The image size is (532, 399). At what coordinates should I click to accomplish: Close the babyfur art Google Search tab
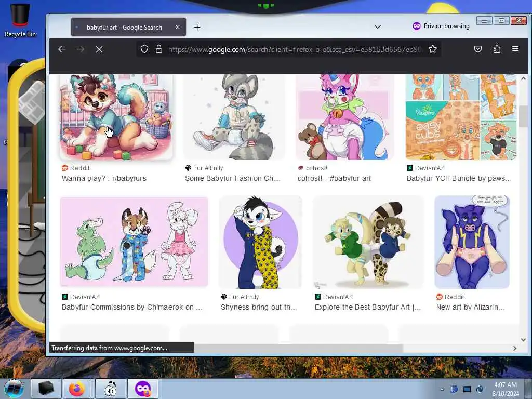coord(178,27)
